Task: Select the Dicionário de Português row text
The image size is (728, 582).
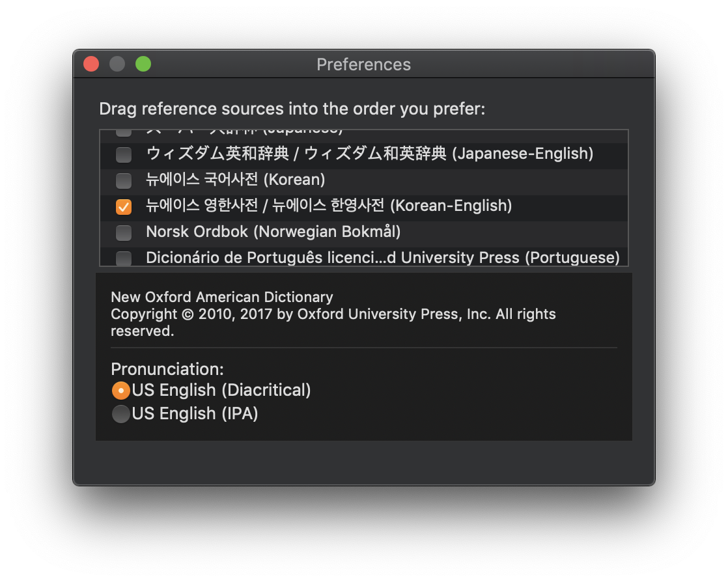Action: click(383, 258)
